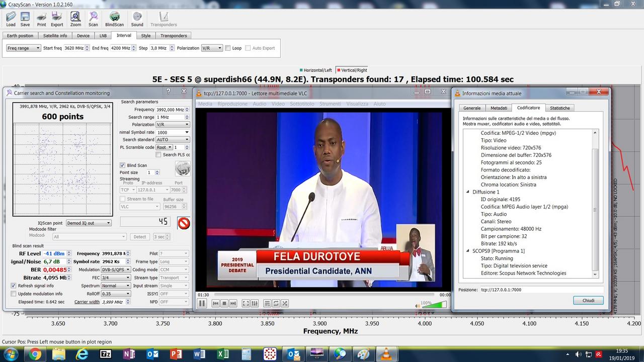Toggle VLC loop mode
The width and height of the screenshot is (644, 362).
pyautogui.click(x=276, y=303)
